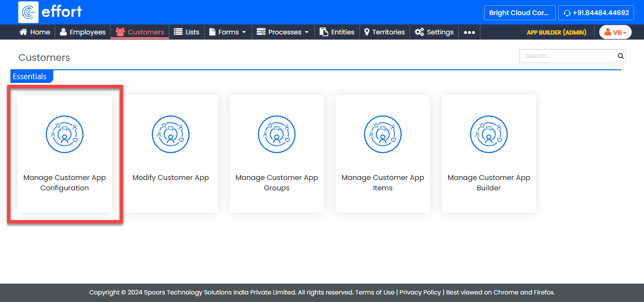
Task: Expand the Processes dropdown menu
Action: tap(283, 32)
